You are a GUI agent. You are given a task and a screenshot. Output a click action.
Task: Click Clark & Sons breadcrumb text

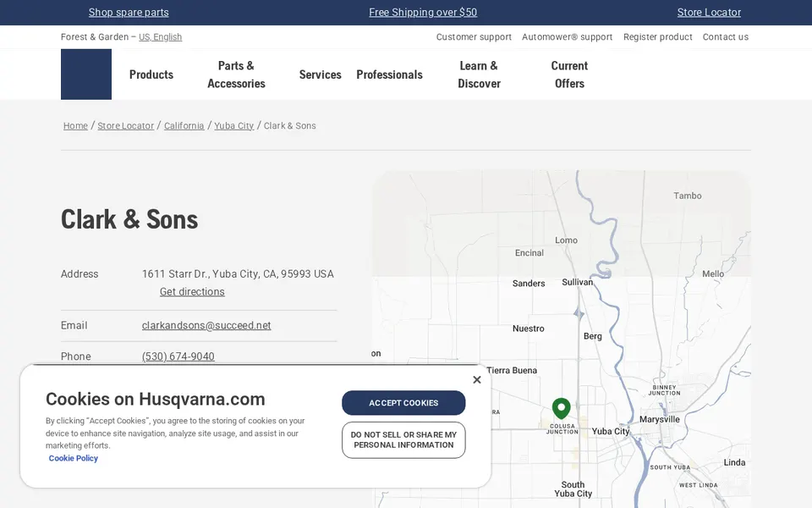(289, 125)
